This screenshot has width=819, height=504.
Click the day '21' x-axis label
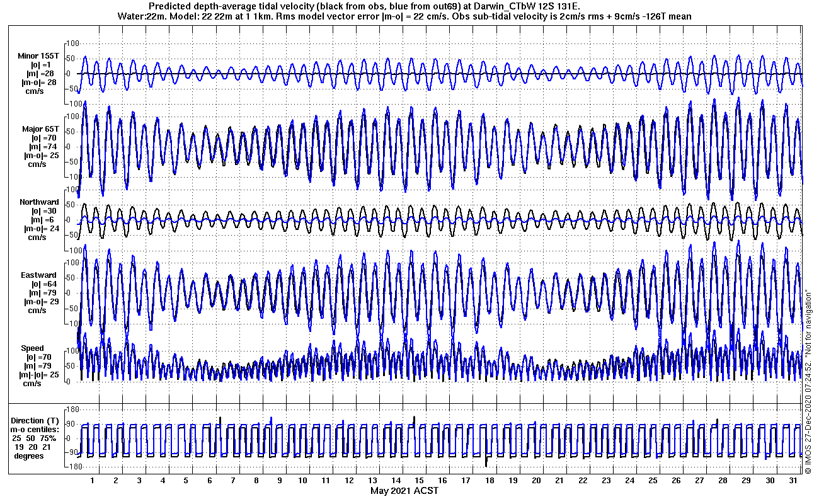pos(559,481)
